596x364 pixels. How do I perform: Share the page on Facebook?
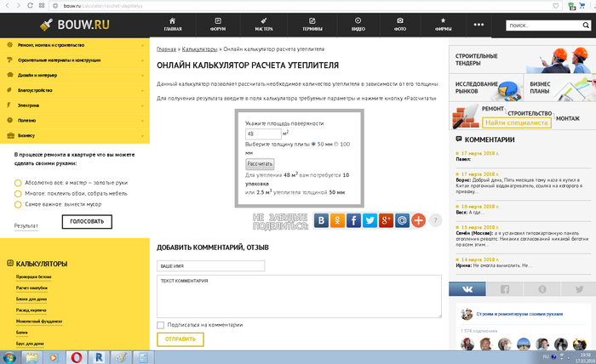pyautogui.click(x=354, y=220)
